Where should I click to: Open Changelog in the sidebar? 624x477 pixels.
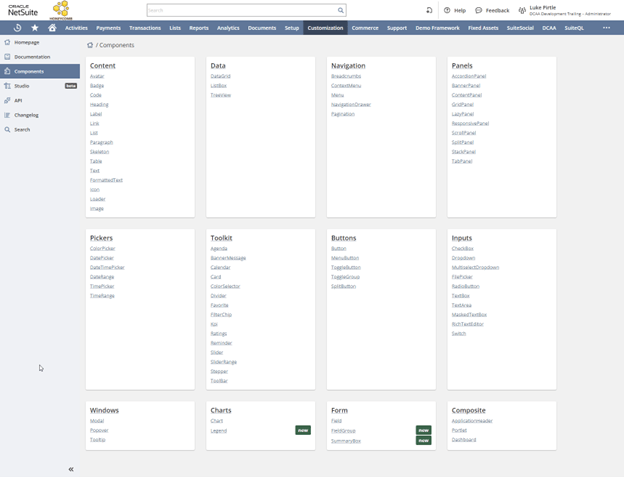pos(40,115)
